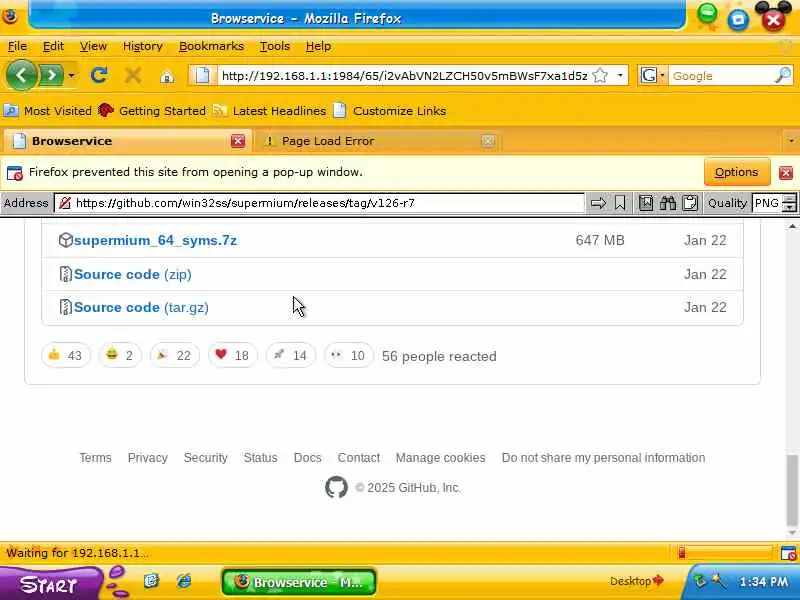Download the Source code (zip) link

click(133, 274)
